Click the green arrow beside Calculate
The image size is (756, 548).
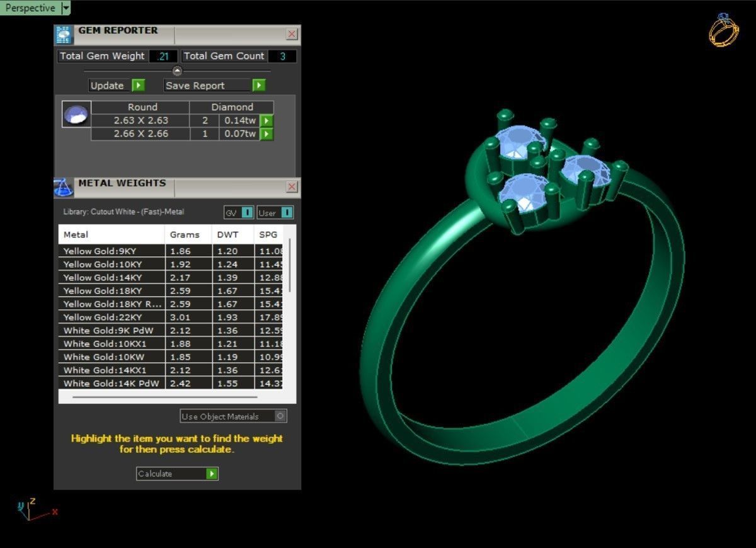[x=212, y=474]
